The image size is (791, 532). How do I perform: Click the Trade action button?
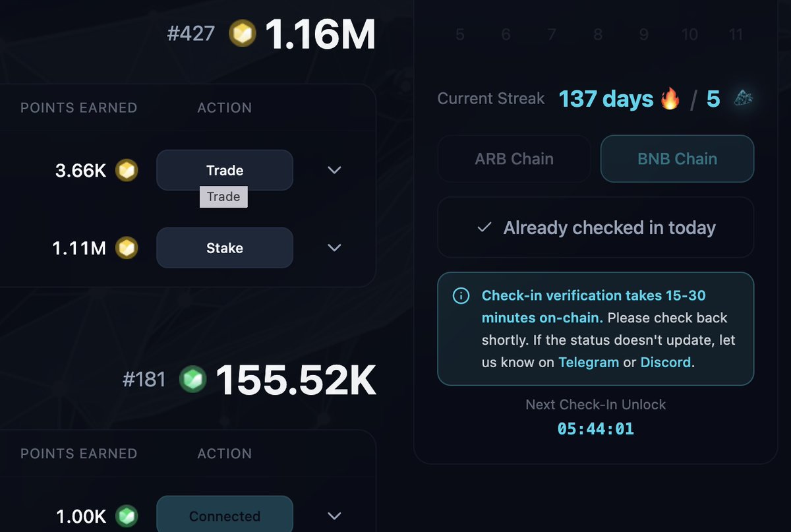(x=225, y=170)
